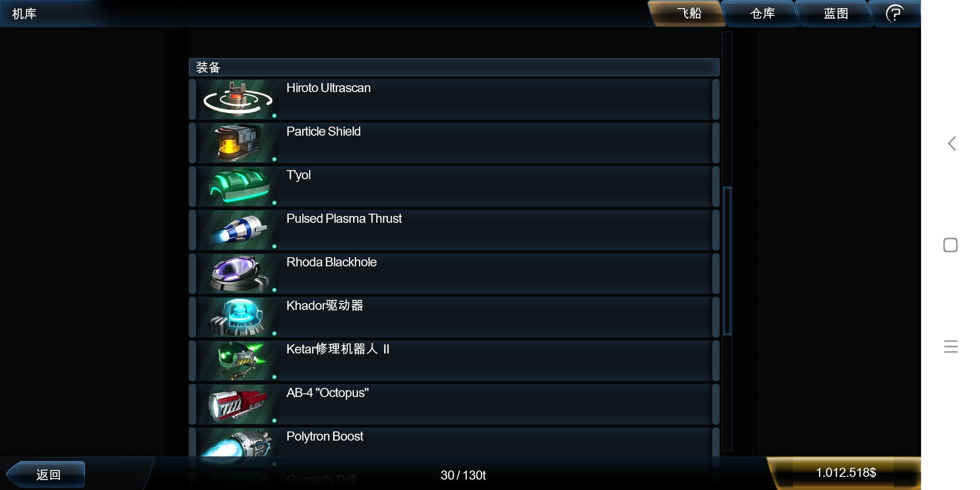Click the equipment list scrollbar thumb
980x490 pixels.
coord(727,260)
